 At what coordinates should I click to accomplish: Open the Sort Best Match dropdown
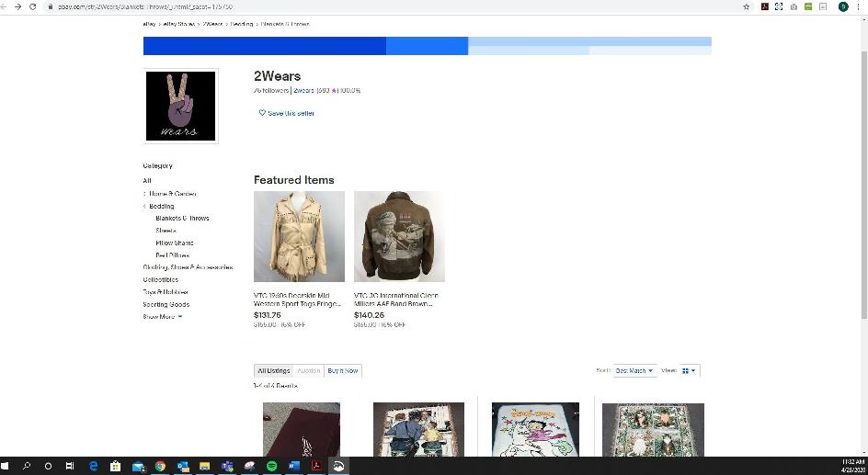point(634,371)
